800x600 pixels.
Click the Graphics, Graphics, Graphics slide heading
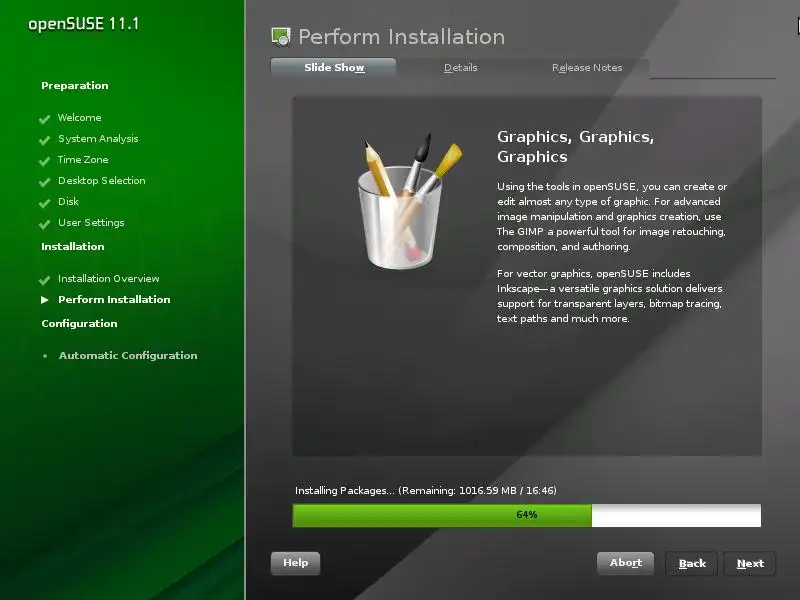click(x=576, y=146)
